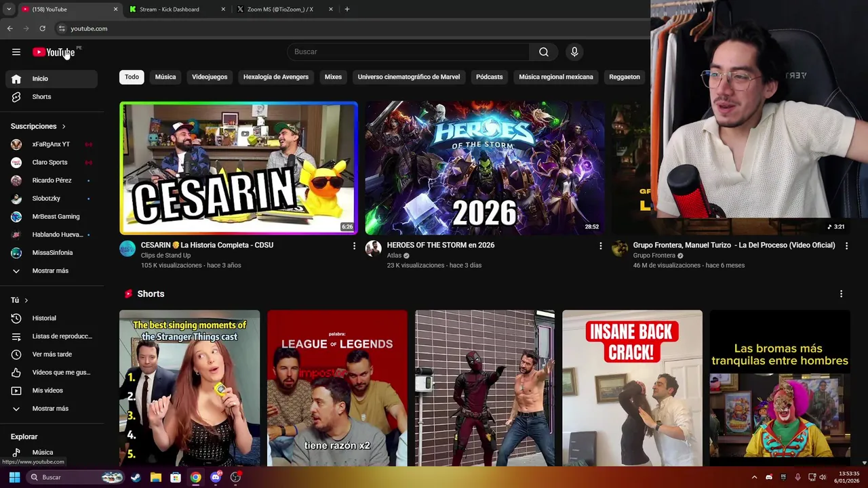Open Mis videos in sidebar

(52, 390)
